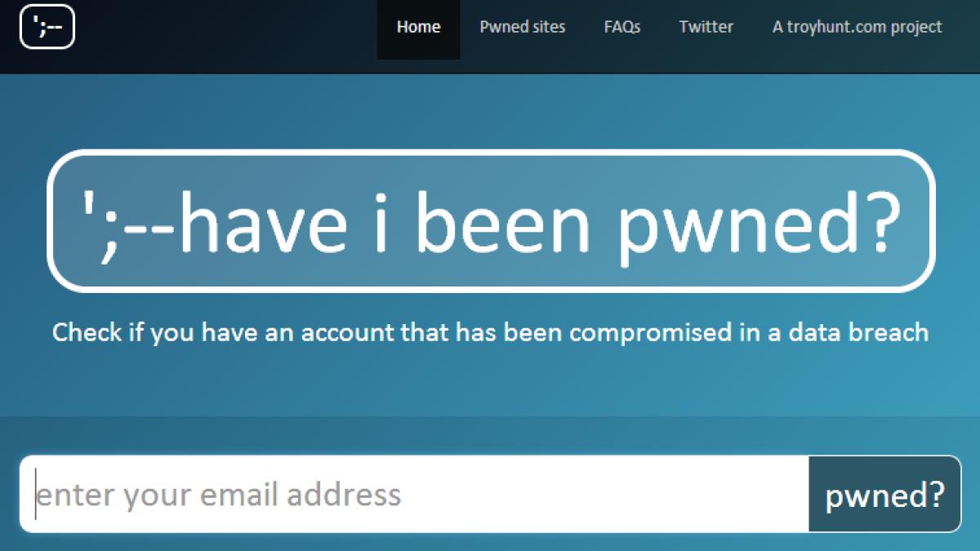Open the Home tab
This screenshot has width=980, height=551.
pos(418,27)
